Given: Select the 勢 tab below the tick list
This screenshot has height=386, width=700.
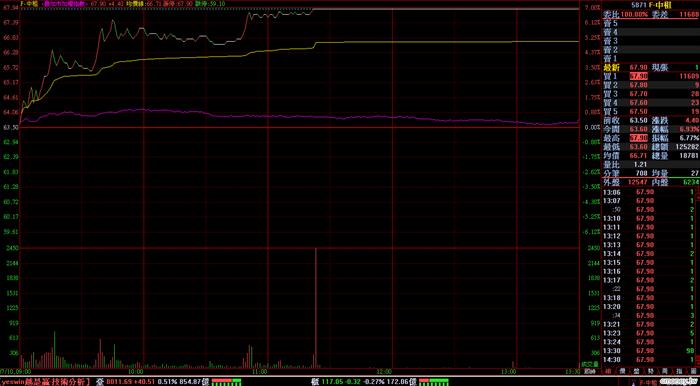Looking at the screenshot, I should click(651, 371).
